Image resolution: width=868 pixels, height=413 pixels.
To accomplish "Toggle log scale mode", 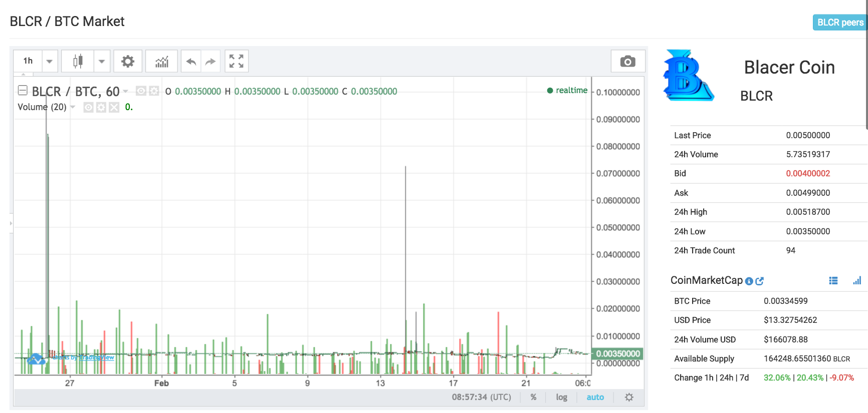I will (561, 397).
